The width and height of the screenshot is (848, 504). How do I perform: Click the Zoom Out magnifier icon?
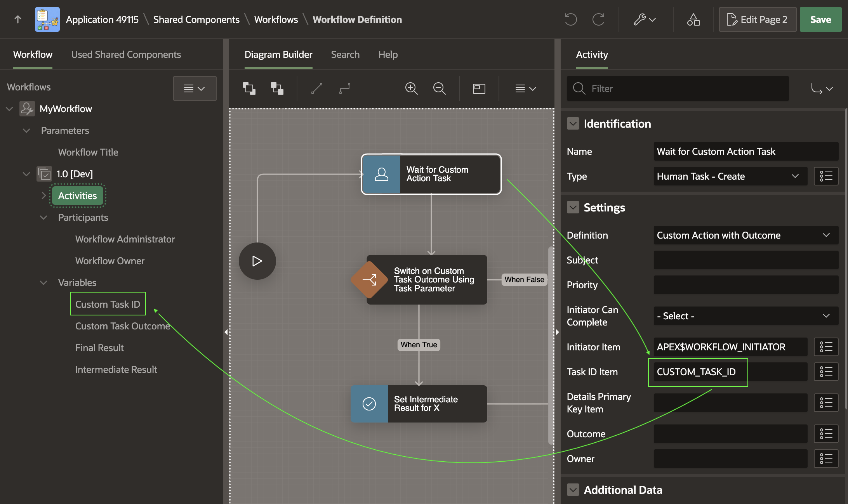coord(439,88)
